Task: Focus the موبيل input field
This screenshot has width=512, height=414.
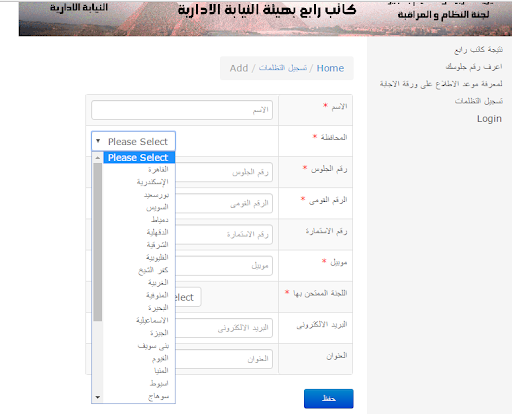Action: [224, 266]
